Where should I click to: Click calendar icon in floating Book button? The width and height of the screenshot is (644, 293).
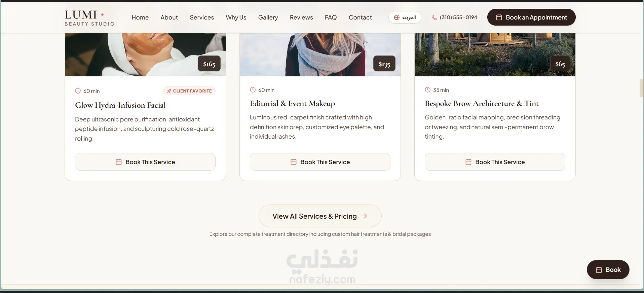[599, 270]
